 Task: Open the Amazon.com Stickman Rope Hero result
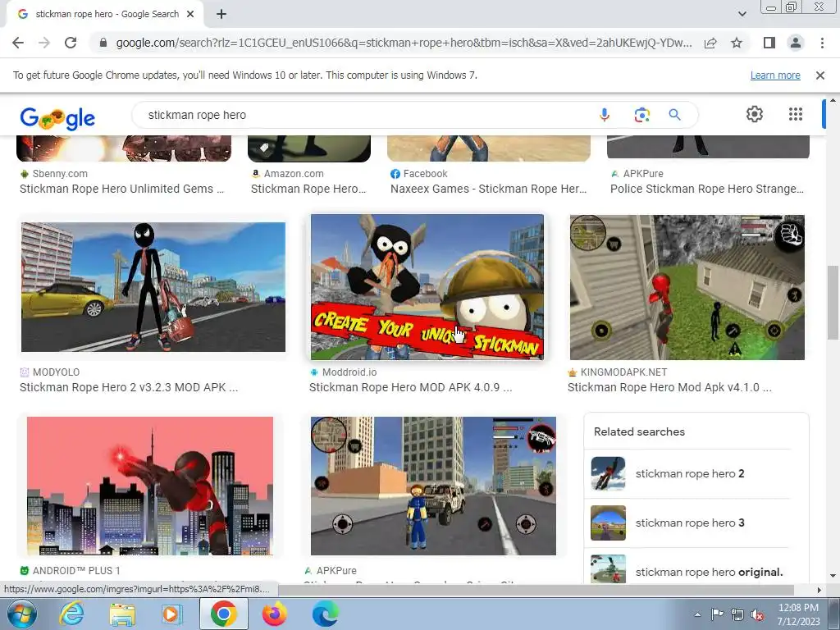308,189
